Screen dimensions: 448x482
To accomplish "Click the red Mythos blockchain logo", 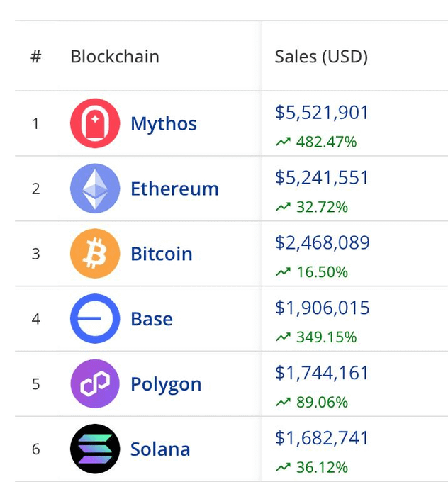I will (95, 123).
